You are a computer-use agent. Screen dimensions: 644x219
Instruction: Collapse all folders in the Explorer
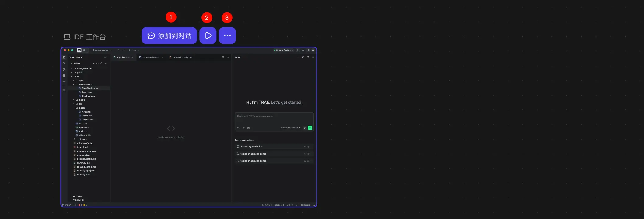(x=105, y=63)
